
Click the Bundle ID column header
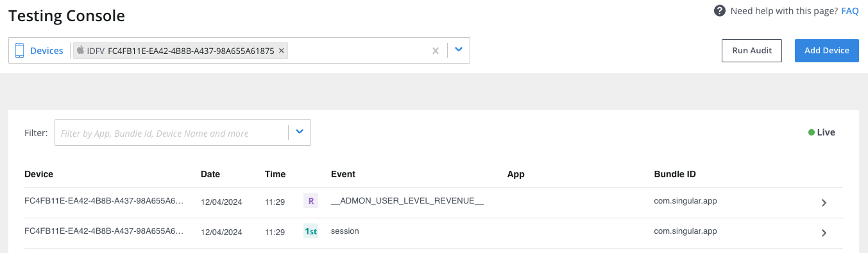(x=675, y=174)
